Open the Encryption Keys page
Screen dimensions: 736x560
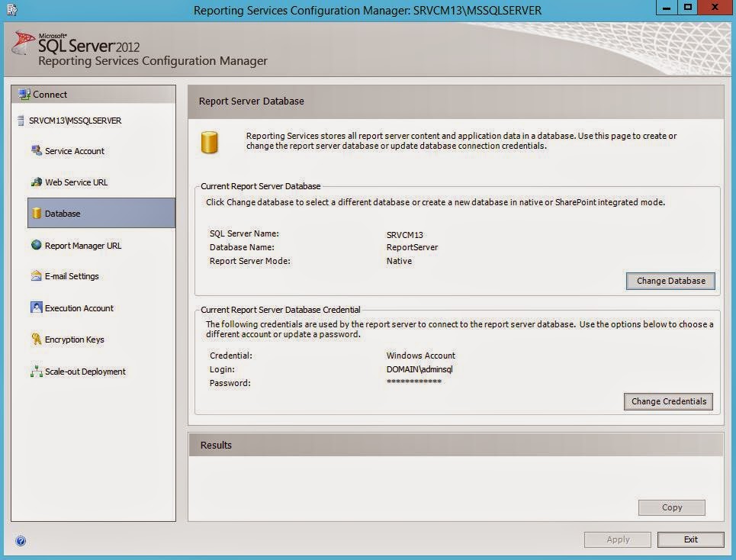click(x=74, y=340)
